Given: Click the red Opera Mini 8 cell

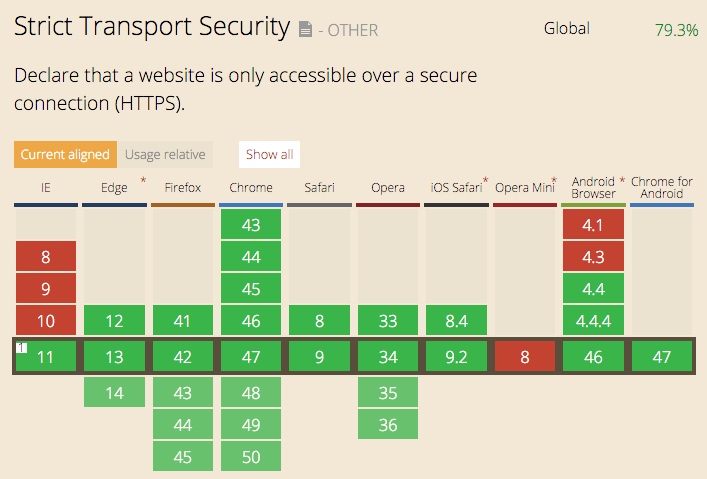Looking at the screenshot, I should tap(526, 357).
